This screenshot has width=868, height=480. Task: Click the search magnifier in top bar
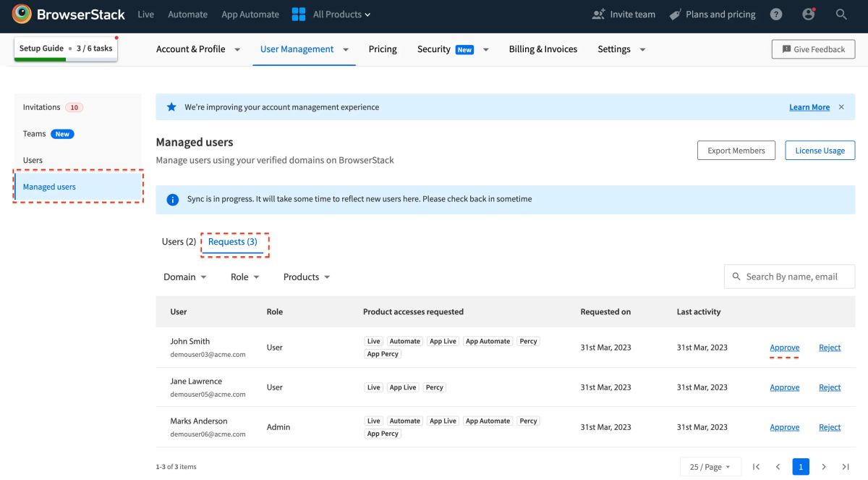point(841,14)
